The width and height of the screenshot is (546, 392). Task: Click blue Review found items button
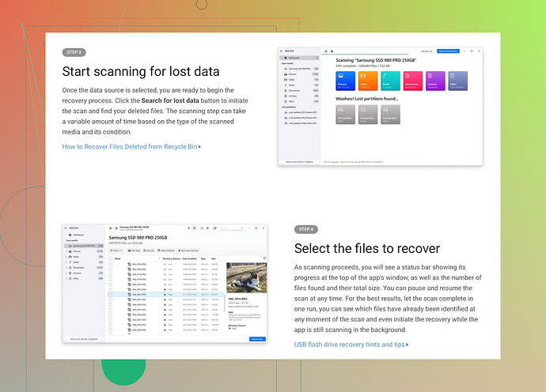pyautogui.click(x=448, y=51)
